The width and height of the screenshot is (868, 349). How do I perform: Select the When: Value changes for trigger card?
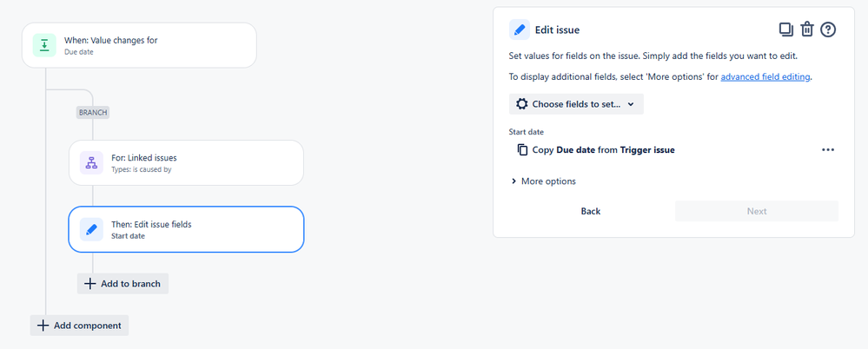pyautogui.click(x=139, y=45)
